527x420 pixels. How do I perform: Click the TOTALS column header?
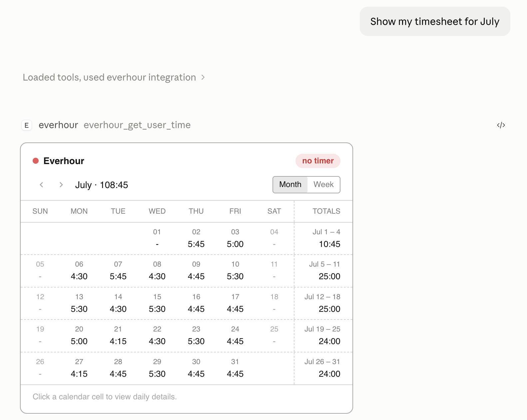[x=326, y=211]
